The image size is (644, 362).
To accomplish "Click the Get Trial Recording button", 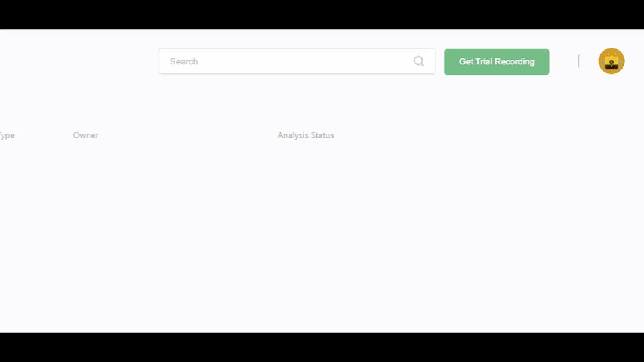I will pos(496,61).
